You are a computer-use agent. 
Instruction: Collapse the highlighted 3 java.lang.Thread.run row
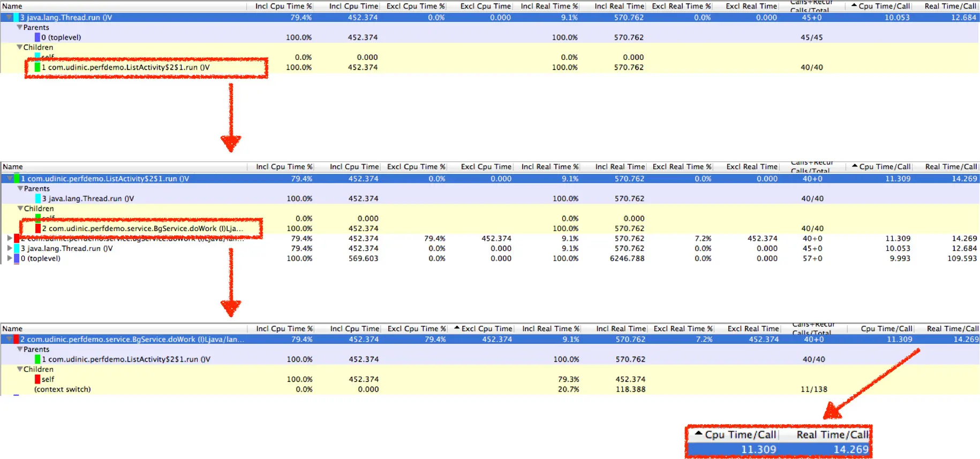[x=9, y=18]
